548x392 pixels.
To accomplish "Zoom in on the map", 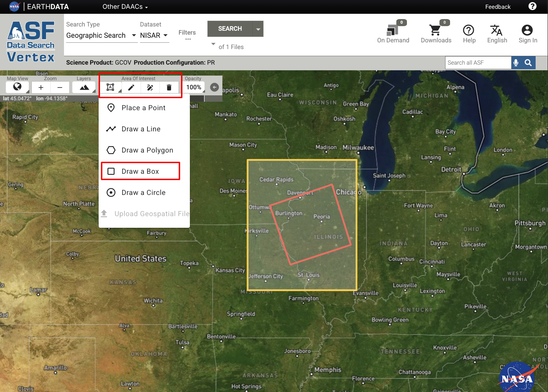I will pos(41,87).
